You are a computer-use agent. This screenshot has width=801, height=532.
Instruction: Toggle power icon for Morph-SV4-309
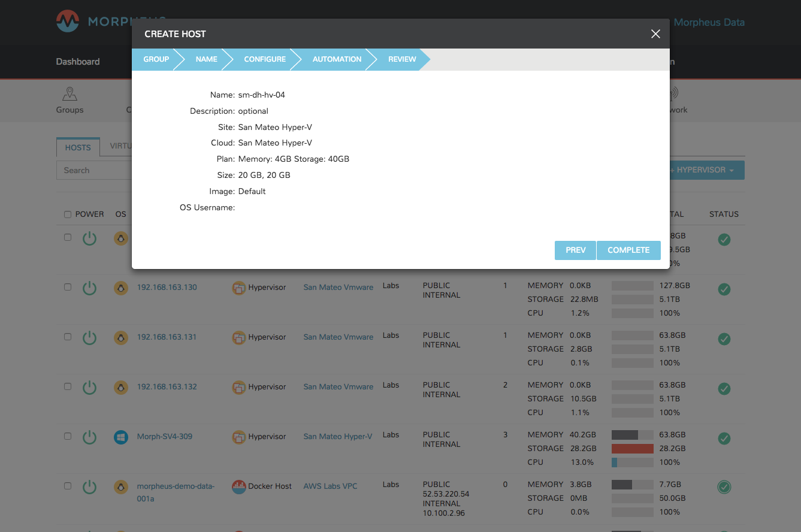(x=89, y=438)
